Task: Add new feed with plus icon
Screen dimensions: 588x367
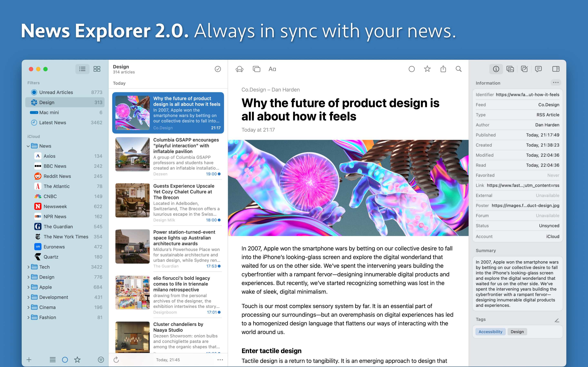Action: [29, 360]
